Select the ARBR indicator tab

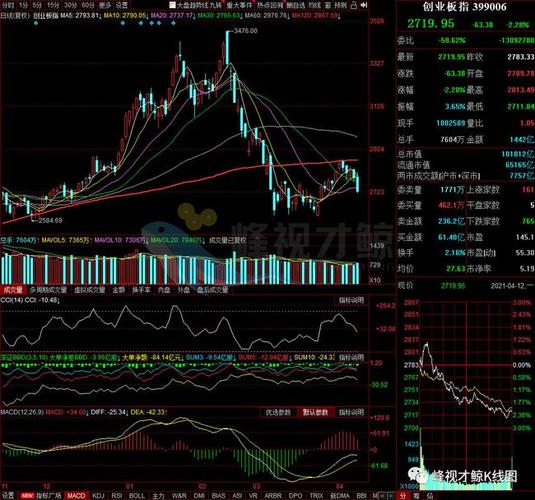(273, 495)
